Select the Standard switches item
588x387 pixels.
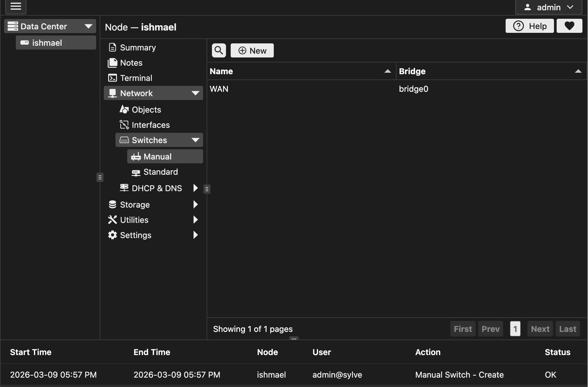click(x=160, y=172)
